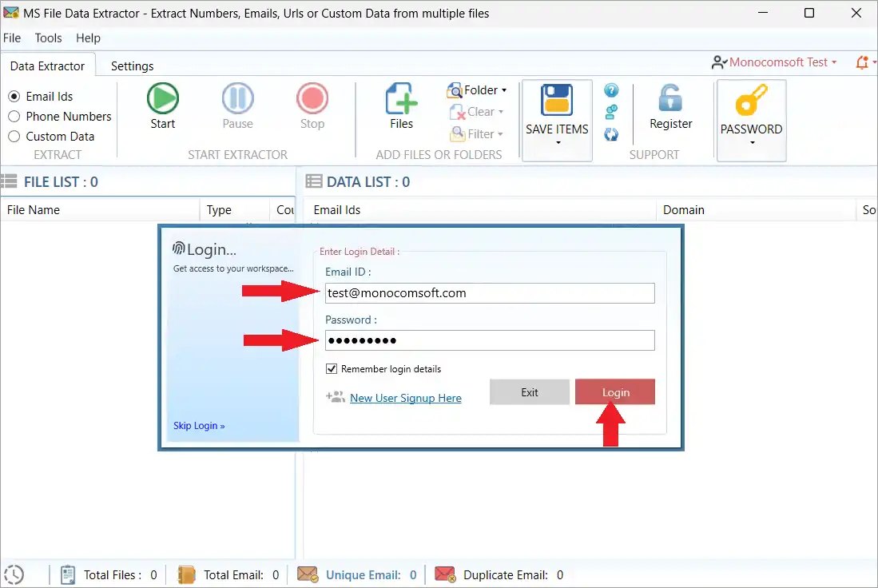Screen dimensions: 878x588
Task: Sort by the Domain column header
Action: pyautogui.click(x=756, y=209)
